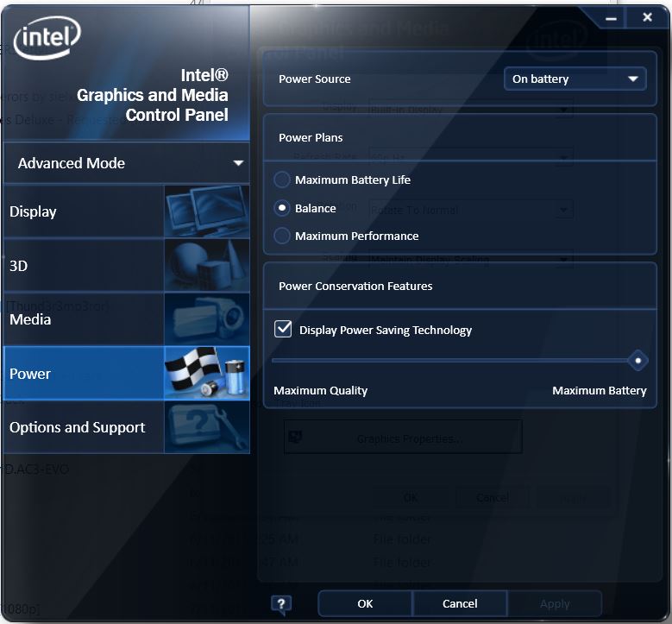
Task: Click the Power checkered flag icon
Action: (x=207, y=373)
